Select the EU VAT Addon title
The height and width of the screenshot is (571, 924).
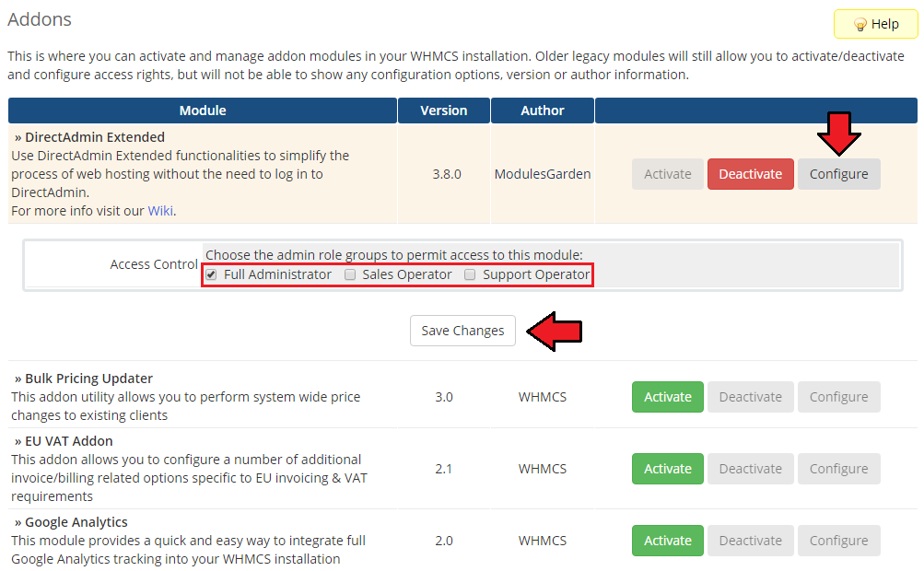[69, 441]
